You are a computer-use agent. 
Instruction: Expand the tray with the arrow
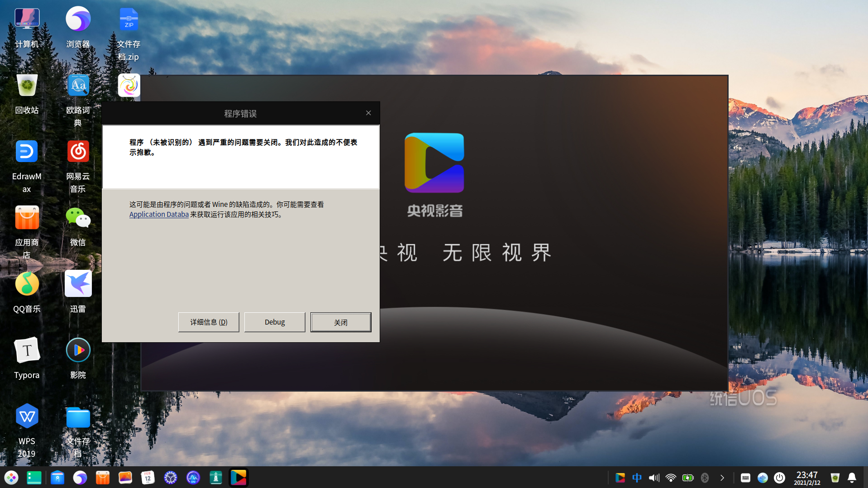click(x=722, y=478)
